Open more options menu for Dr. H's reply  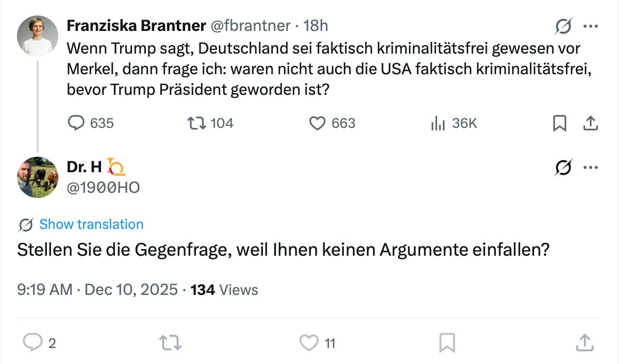click(590, 168)
